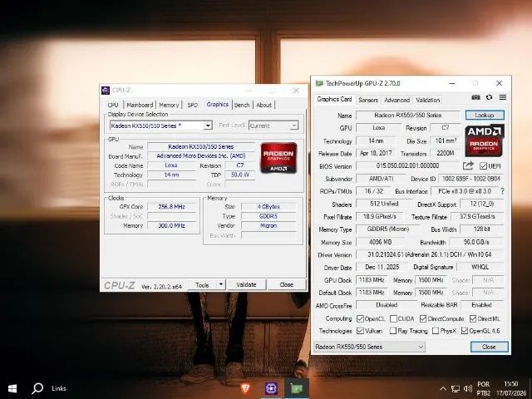Click the Resizable BAR Enabled value
Viewport: 532px width, 399px height.
pos(482,305)
